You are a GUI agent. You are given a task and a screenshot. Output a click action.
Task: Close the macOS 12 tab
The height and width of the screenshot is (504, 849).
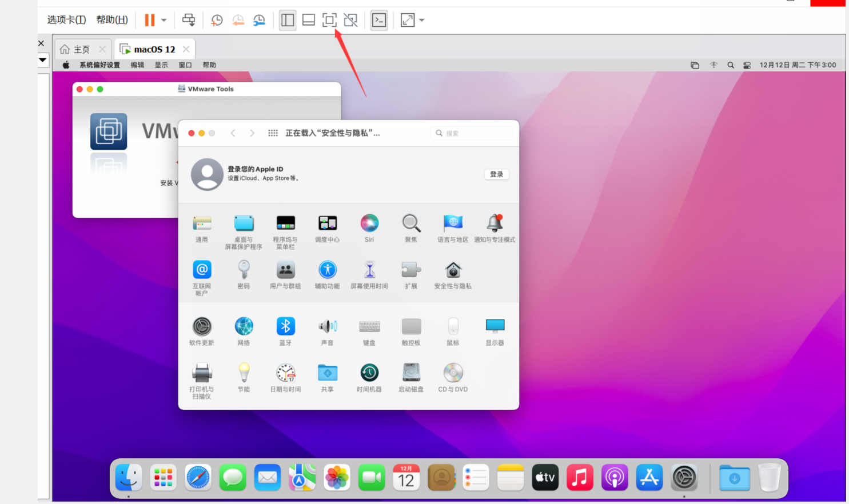tap(186, 49)
